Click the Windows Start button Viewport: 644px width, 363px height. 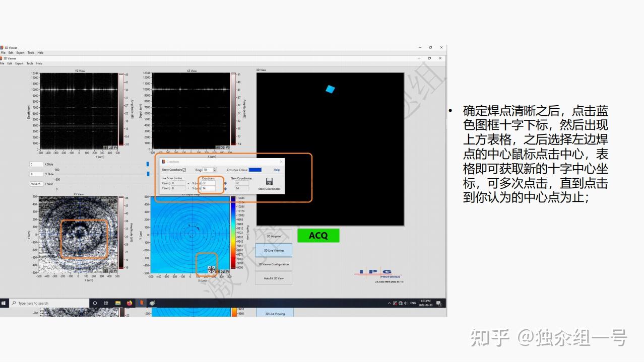(4, 303)
